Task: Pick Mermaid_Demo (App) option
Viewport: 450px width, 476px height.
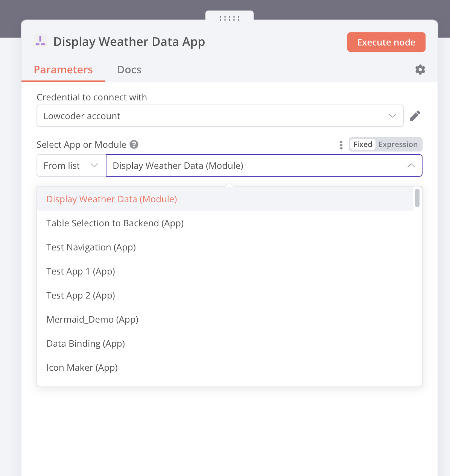Action: tap(92, 320)
